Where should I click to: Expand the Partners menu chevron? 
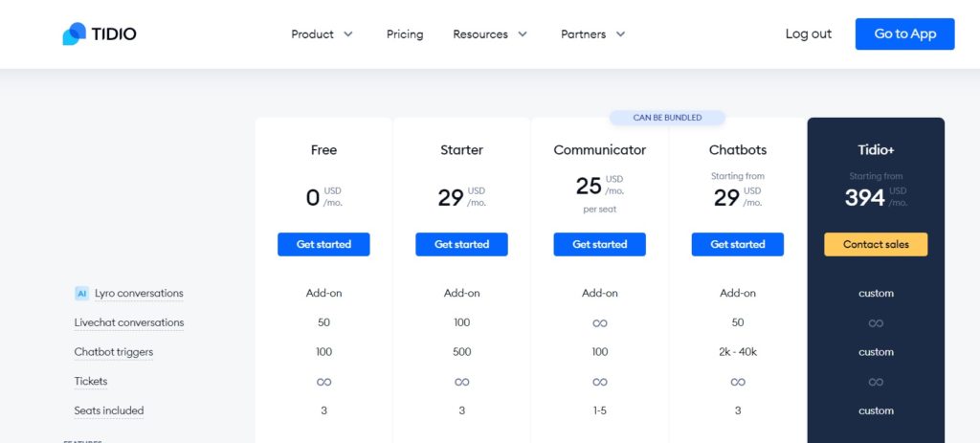pos(620,34)
